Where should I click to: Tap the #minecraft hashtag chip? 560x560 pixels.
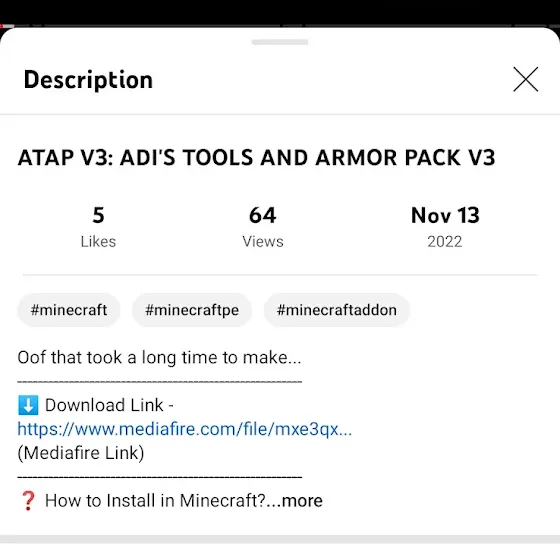69,310
